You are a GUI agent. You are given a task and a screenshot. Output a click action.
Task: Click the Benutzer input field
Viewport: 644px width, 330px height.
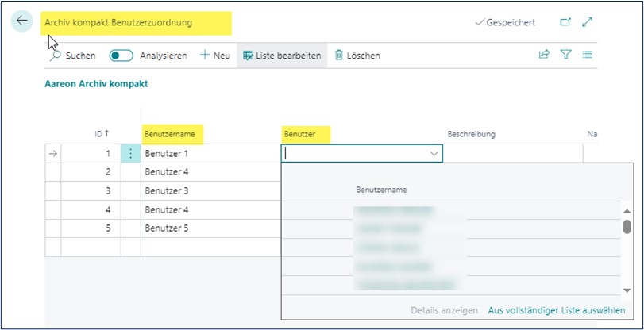pyautogui.click(x=353, y=154)
